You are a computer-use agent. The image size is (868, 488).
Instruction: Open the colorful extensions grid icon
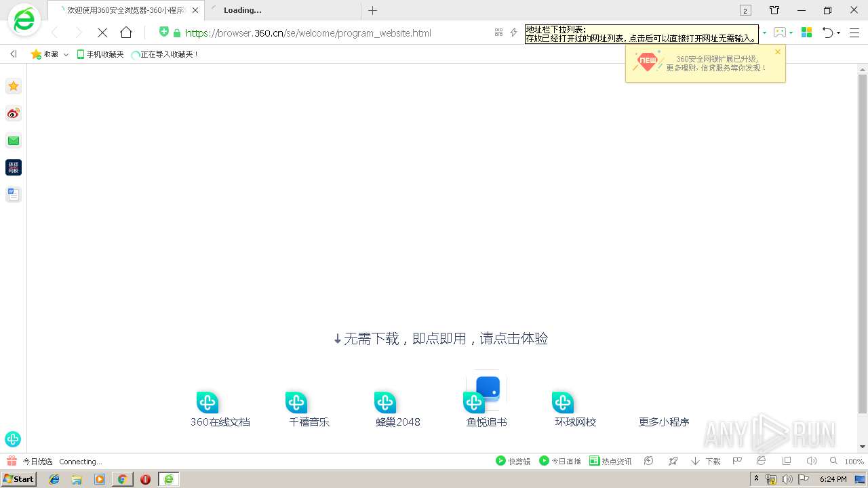[x=806, y=33]
